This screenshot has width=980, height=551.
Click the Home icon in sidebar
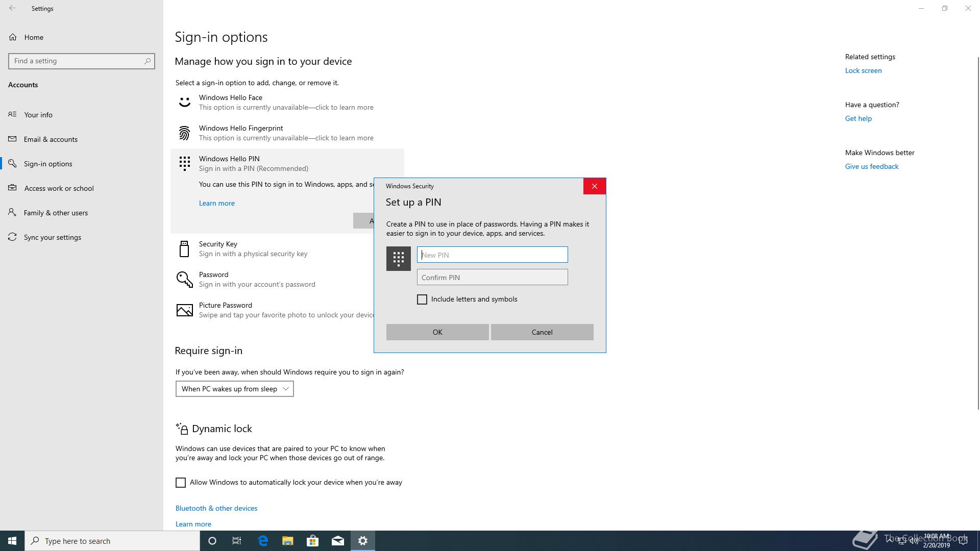point(13,37)
